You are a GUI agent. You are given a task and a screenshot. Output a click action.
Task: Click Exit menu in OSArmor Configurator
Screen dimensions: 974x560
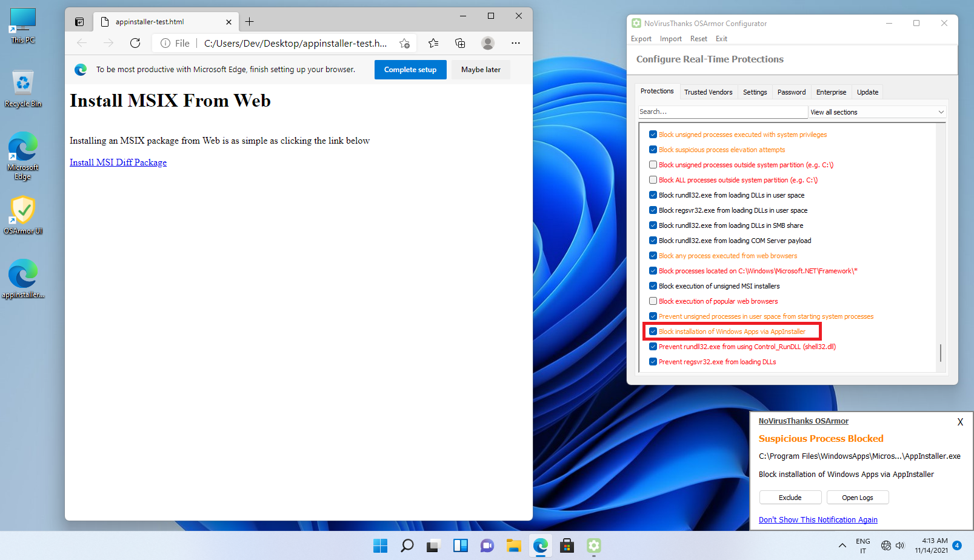coord(721,39)
